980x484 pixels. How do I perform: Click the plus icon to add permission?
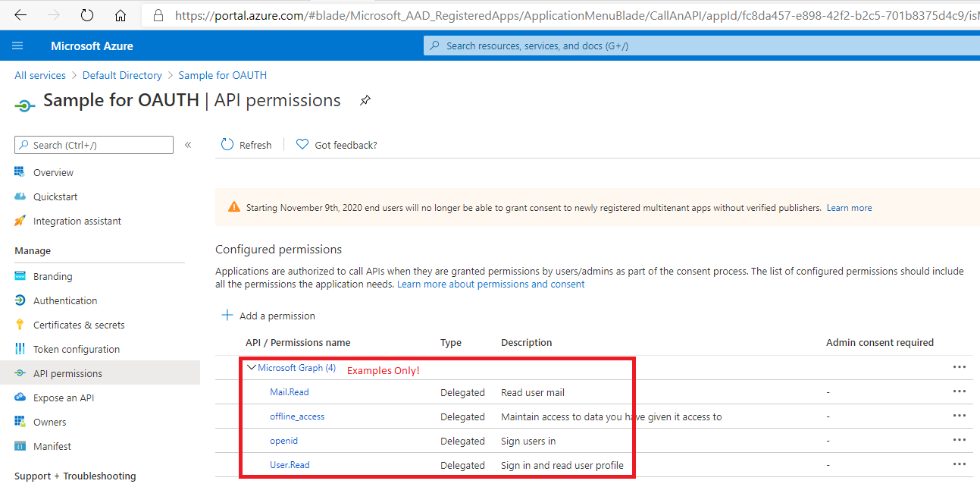227,315
